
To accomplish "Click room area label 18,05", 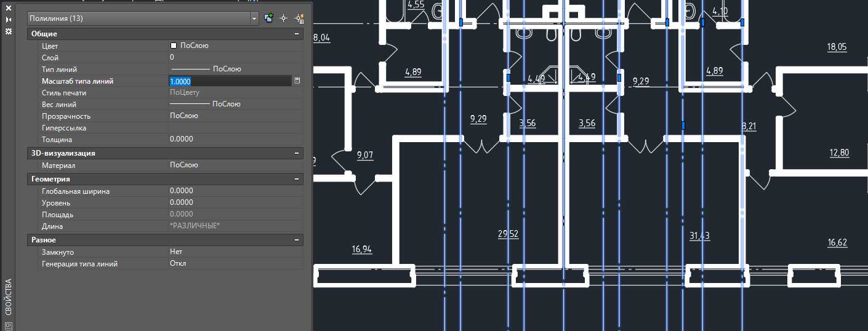I will pyautogui.click(x=837, y=47).
